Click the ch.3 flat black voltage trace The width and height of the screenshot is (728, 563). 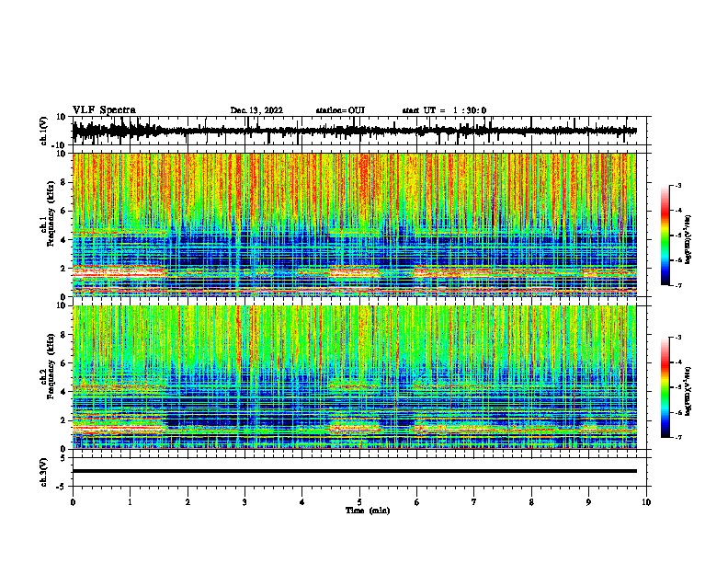[354, 471]
